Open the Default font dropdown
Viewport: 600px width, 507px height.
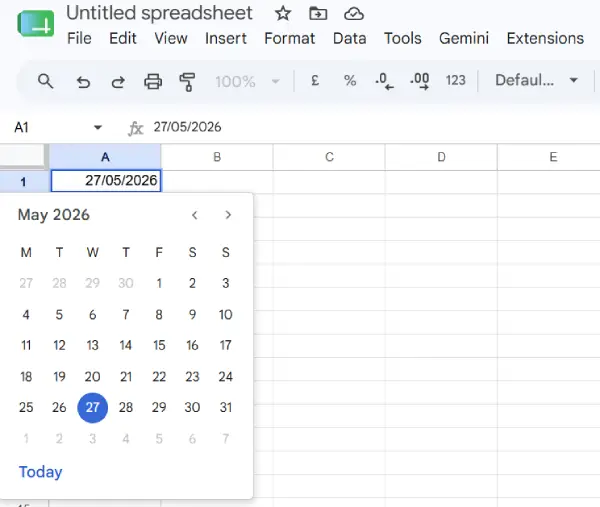coord(536,80)
